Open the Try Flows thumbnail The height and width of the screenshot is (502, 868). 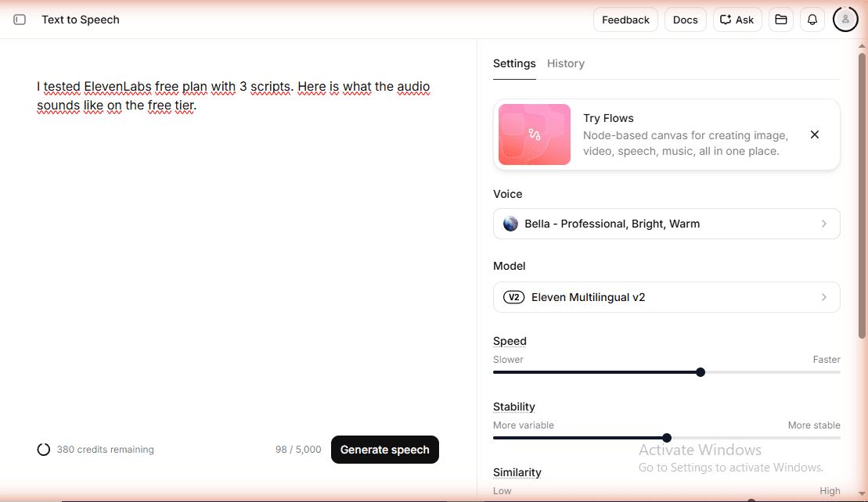pyautogui.click(x=535, y=134)
